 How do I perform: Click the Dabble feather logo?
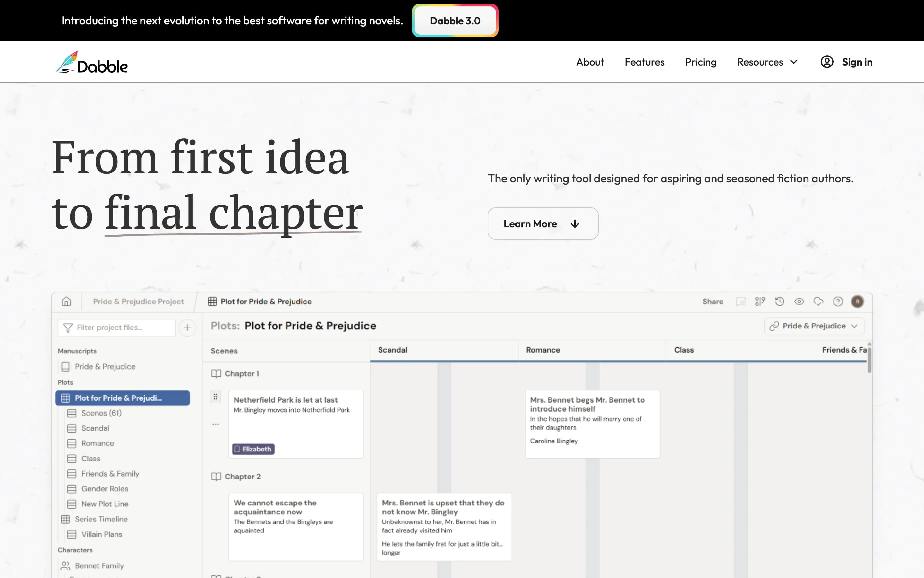tap(92, 62)
